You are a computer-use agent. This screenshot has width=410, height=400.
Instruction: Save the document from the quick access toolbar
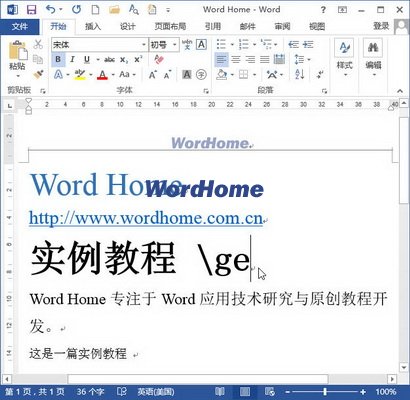[31, 9]
